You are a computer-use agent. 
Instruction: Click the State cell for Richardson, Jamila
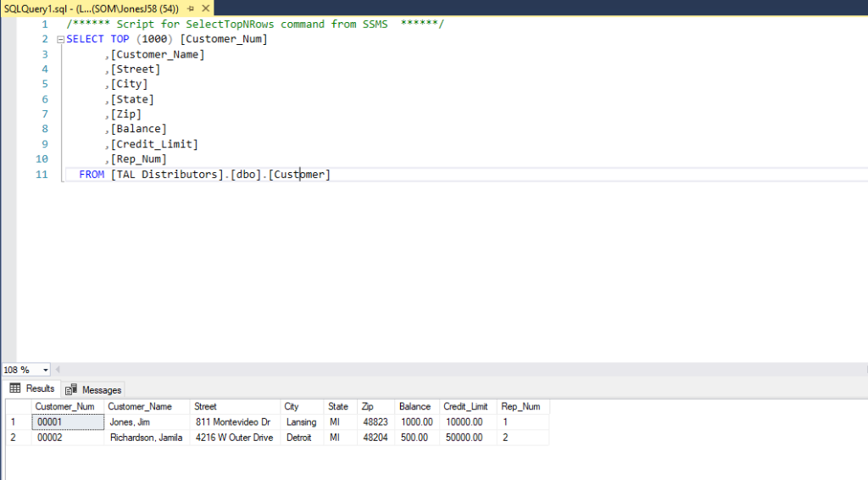coord(340,438)
